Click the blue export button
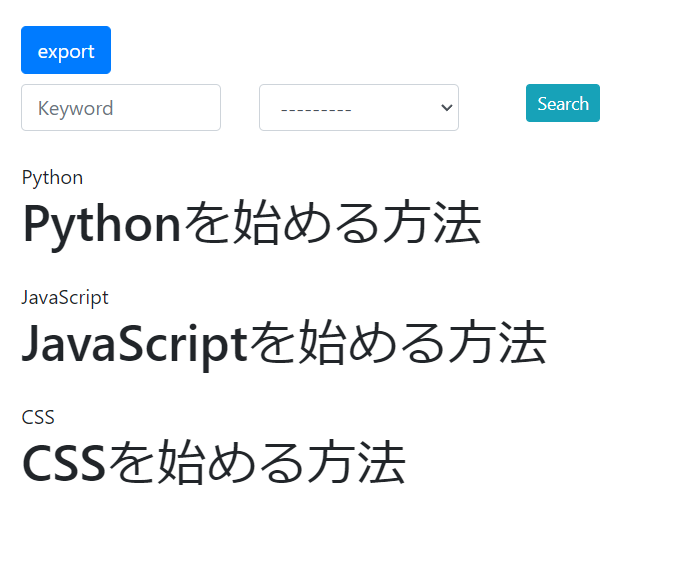 (x=66, y=50)
